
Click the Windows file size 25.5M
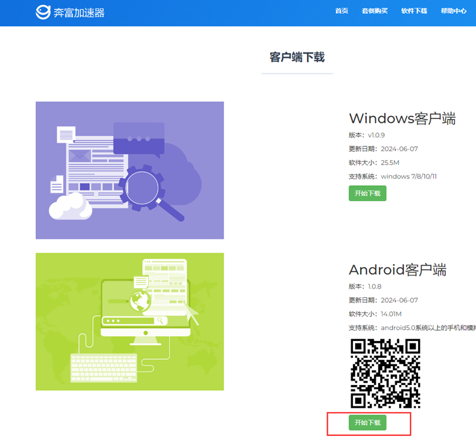(390, 163)
